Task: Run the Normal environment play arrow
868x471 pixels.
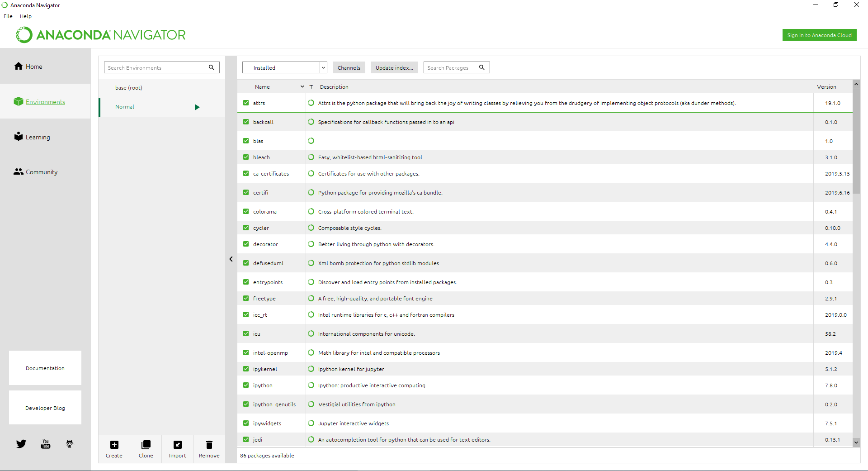Action: coord(197,107)
